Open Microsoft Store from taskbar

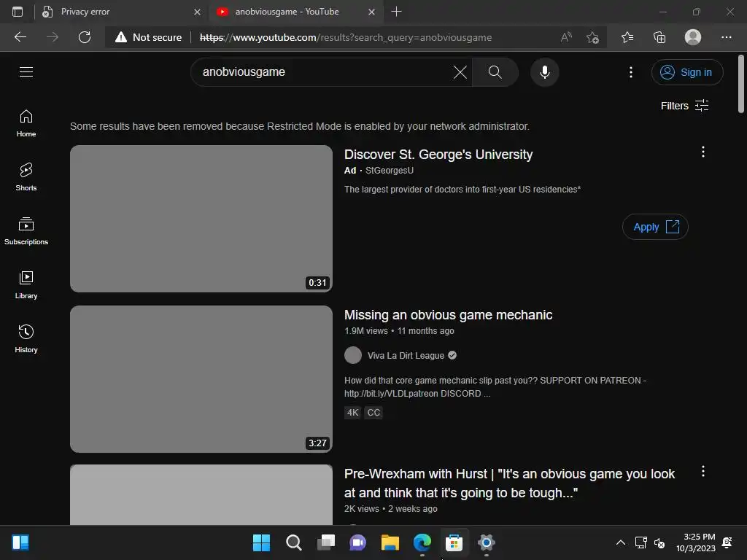coord(454,542)
